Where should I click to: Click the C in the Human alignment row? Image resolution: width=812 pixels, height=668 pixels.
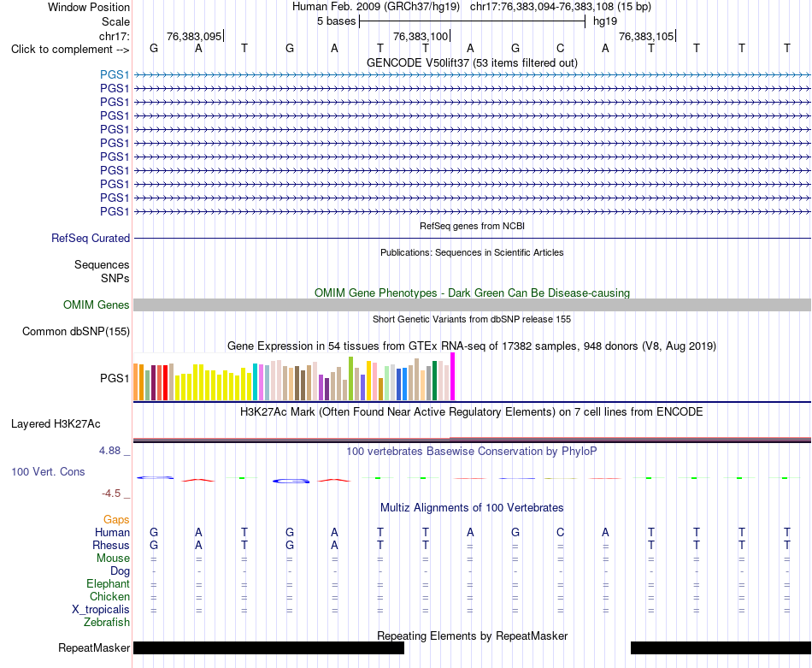click(561, 532)
